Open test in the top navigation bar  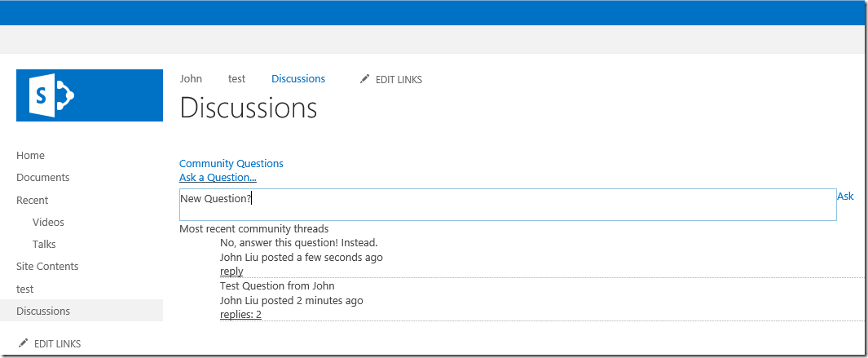(236, 79)
